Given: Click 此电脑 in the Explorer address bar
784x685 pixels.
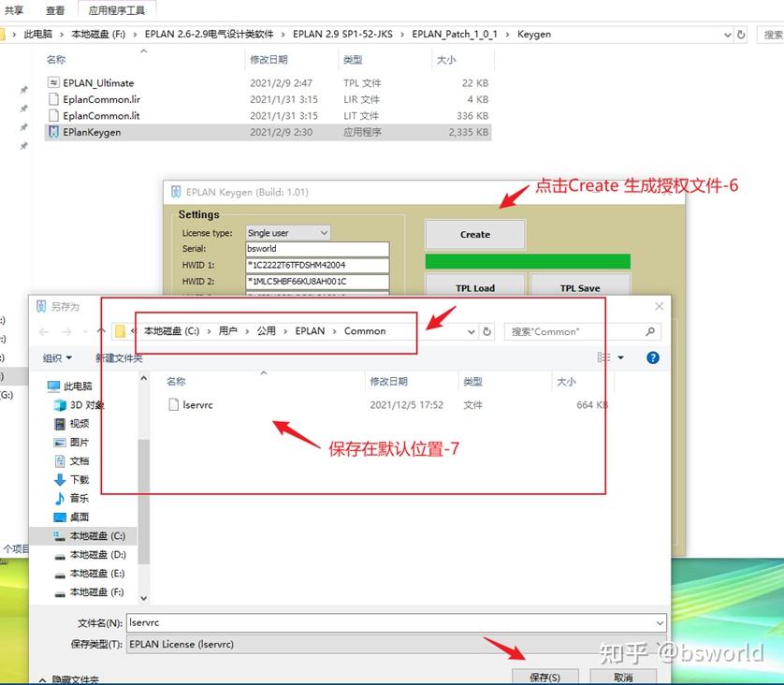Looking at the screenshot, I should click(38, 34).
